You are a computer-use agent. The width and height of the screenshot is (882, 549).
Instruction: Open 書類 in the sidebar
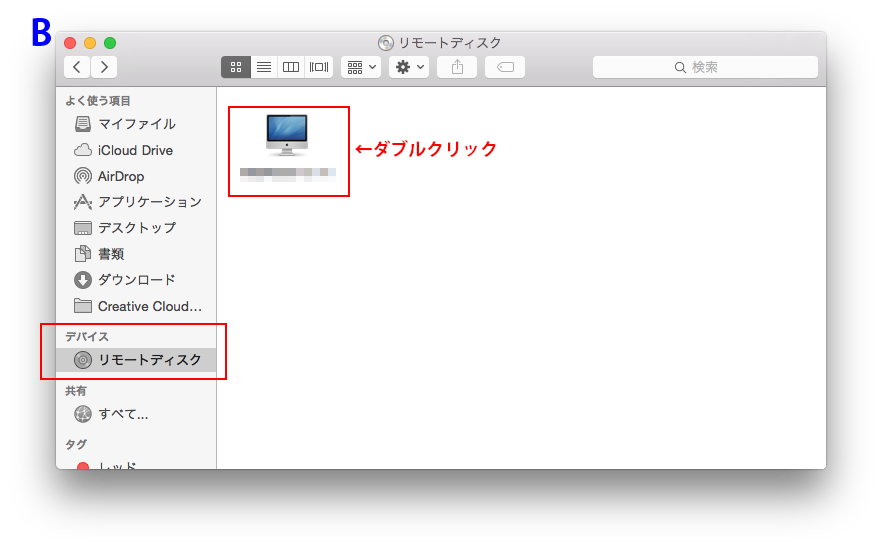pyautogui.click(x=136, y=254)
